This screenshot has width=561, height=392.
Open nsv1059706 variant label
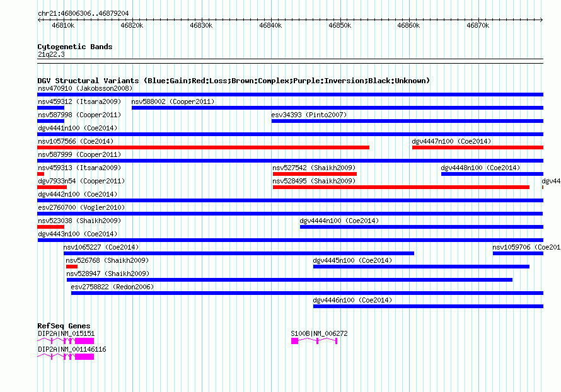click(x=526, y=247)
